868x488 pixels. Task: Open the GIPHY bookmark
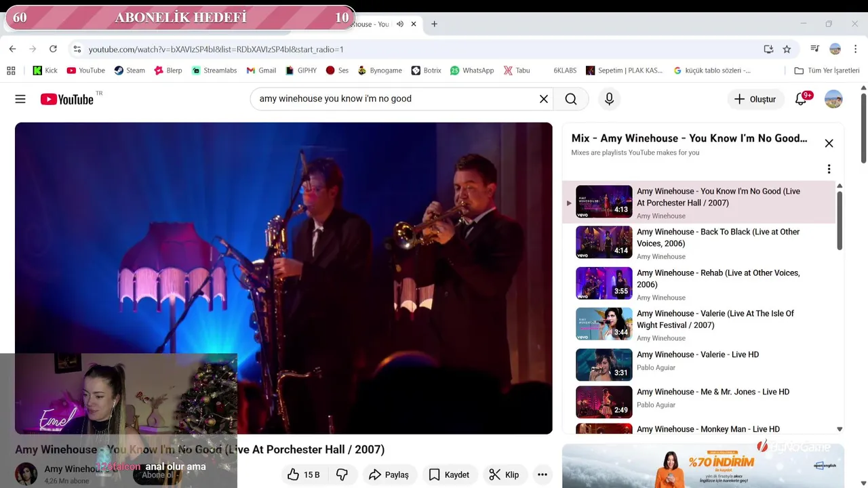tap(301, 70)
